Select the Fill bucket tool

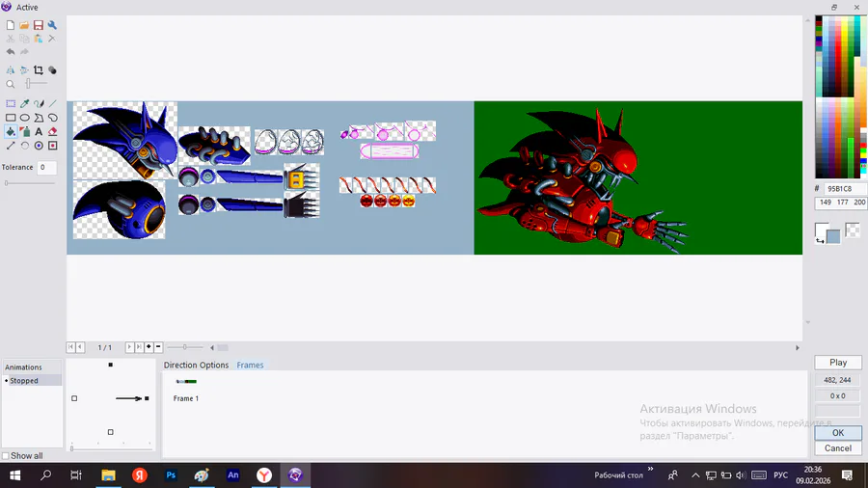pos(11,132)
